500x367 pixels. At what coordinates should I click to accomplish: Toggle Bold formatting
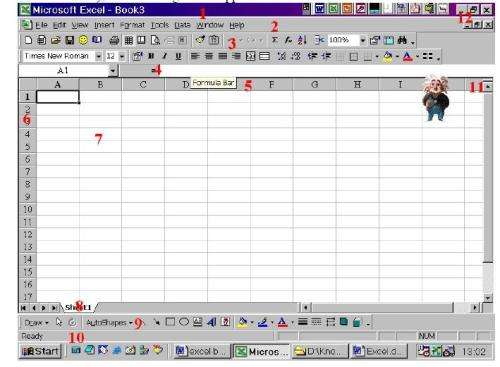[x=151, y=56]
